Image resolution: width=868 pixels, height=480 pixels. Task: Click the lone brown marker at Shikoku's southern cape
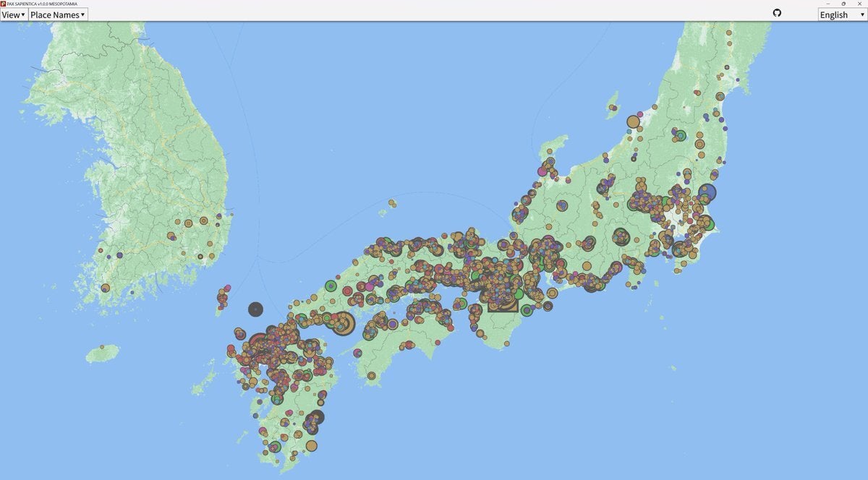pyautogui.click(x=372, y=376)
